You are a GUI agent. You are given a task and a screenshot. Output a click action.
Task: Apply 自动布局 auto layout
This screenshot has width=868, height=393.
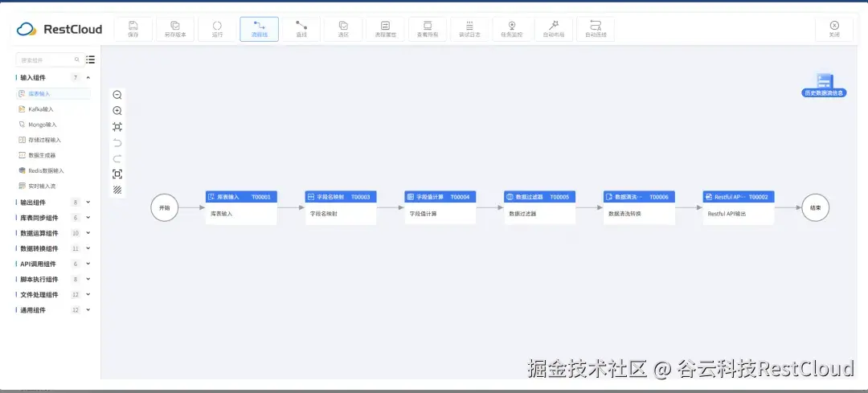(554, 29)
